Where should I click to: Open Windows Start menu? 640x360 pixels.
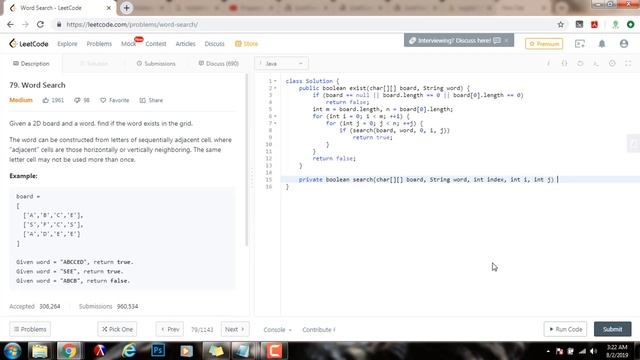tap(12, 351)
